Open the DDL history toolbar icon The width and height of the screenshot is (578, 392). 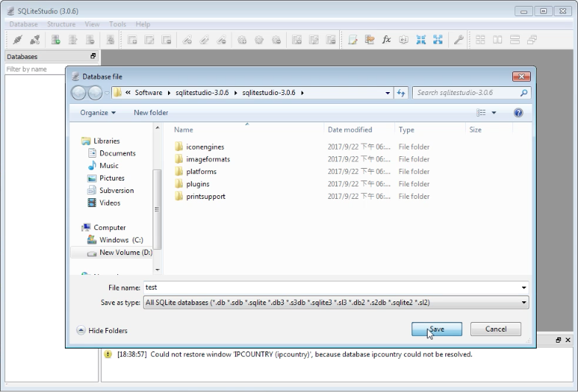pos(369,40)
